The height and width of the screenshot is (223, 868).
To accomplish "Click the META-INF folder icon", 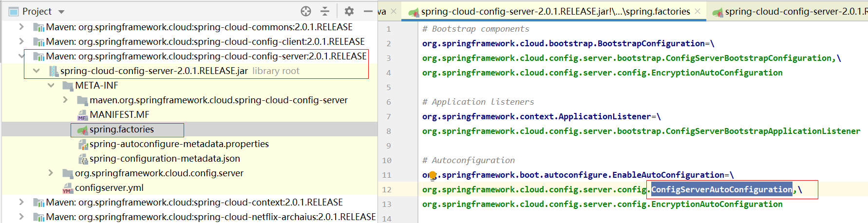I will [x=68, y=86].
